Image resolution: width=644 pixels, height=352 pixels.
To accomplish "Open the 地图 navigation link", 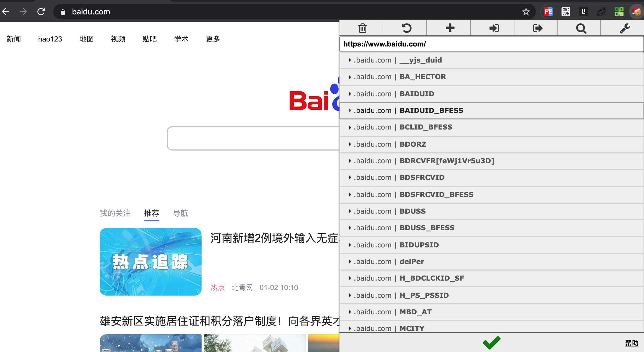I will click(86, 39).
